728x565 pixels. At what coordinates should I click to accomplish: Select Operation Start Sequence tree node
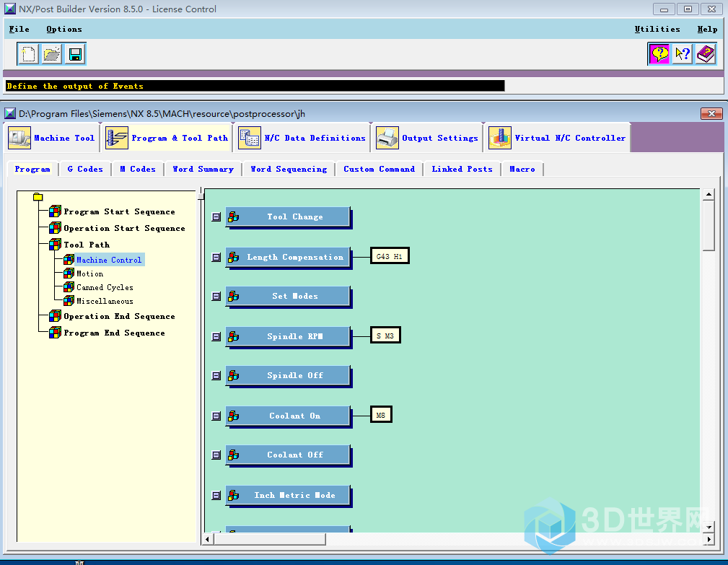pos(124,229)
